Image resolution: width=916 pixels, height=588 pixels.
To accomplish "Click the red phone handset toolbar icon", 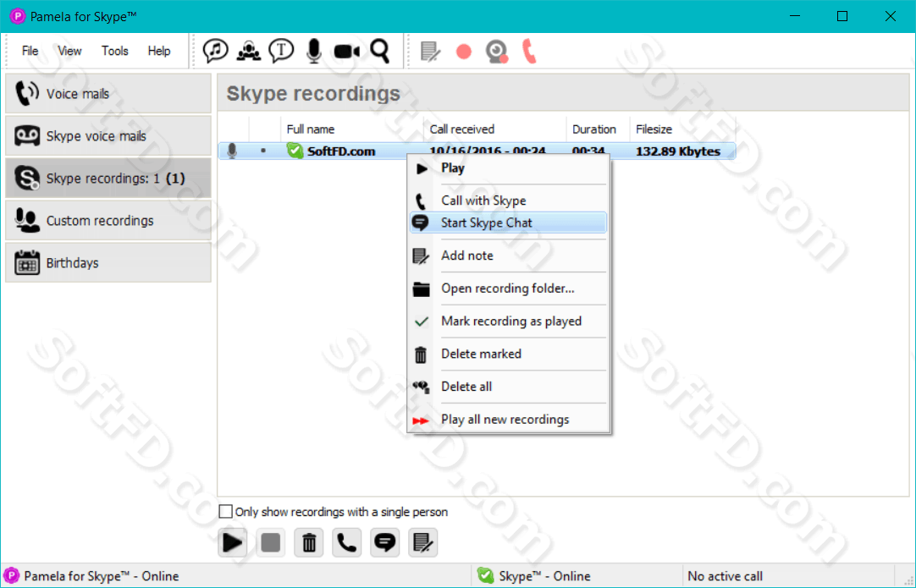I will point(529,51).
